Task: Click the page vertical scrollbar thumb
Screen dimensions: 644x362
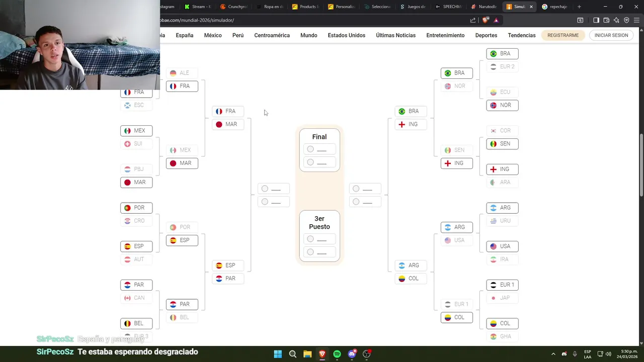Action: coord(641,165)
